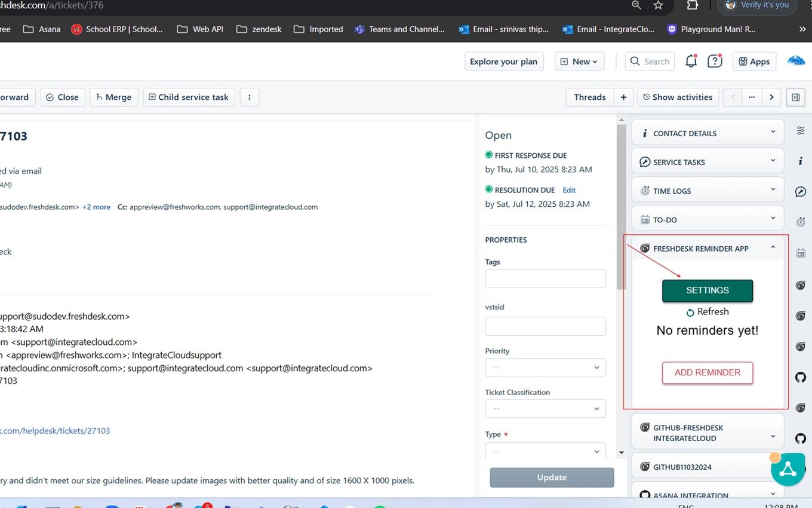Screen dimensions: 812x508
Task: Click the service tasks icon in side rail
Action: pos(801,192)
